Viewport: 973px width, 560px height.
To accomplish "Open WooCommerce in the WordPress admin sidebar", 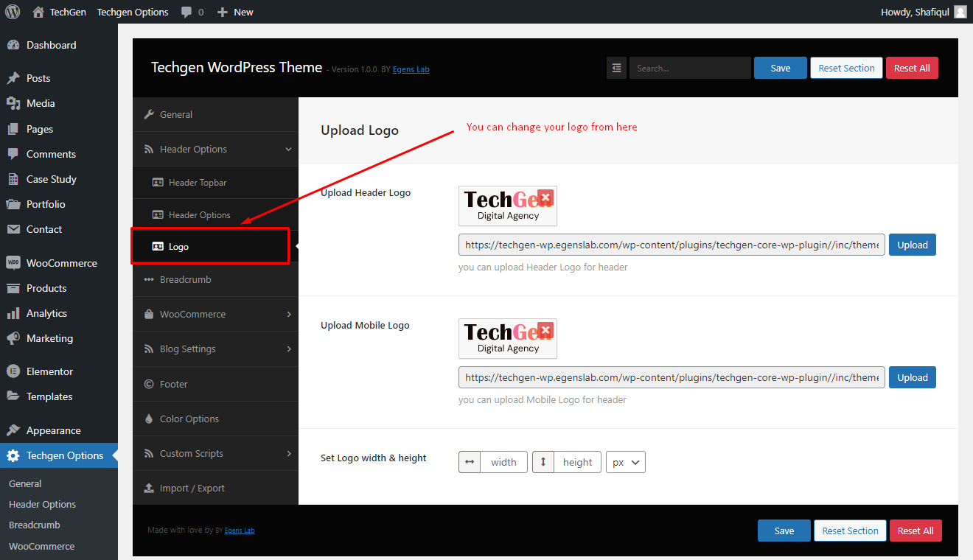I will 59,263.
